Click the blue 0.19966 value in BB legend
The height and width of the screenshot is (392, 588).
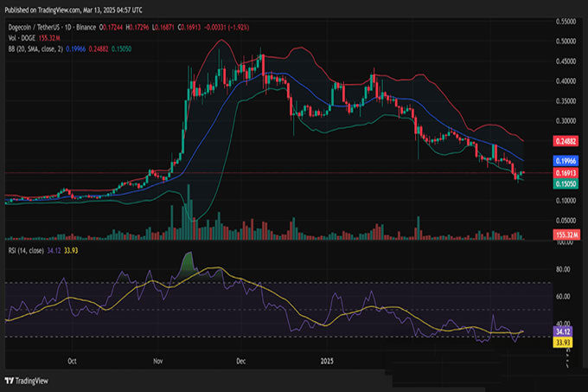pos(76,49)
